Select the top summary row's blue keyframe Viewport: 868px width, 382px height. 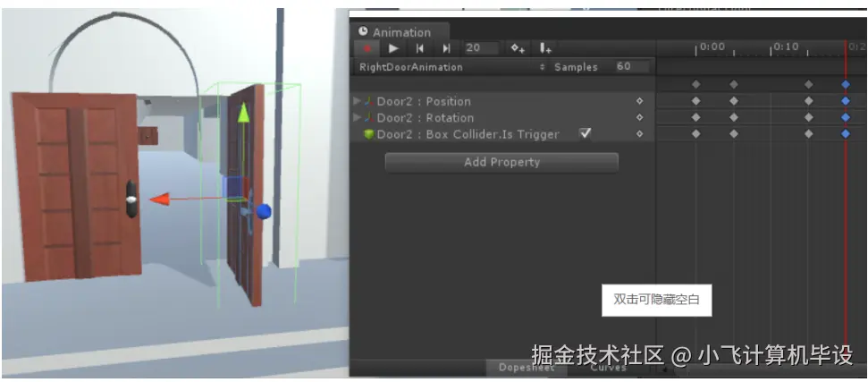[x=846, y=84]
